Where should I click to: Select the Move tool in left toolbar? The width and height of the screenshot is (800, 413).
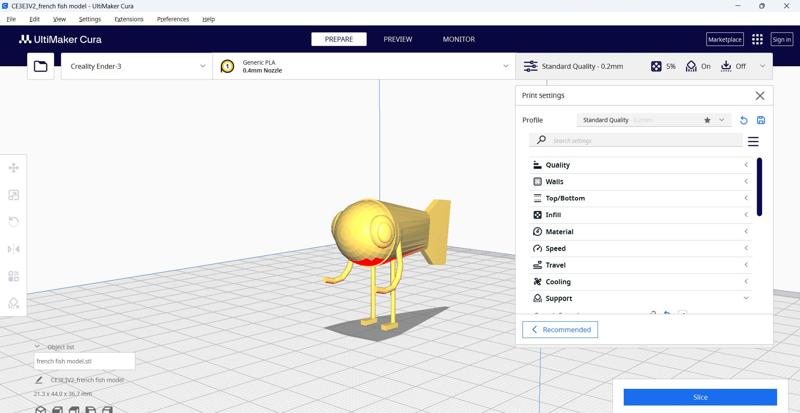[x=14, y=168]
